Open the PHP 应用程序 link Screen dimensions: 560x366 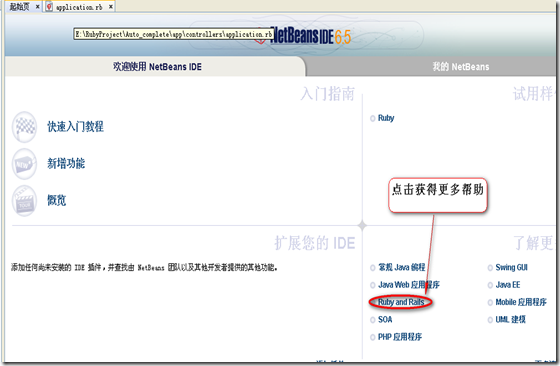(400, 337)
